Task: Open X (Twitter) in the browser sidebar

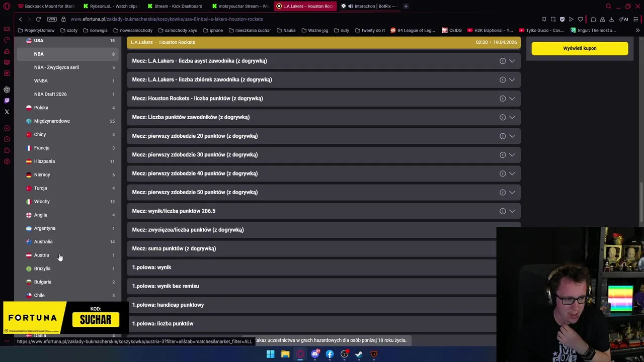Action: (x=7, y=112)
